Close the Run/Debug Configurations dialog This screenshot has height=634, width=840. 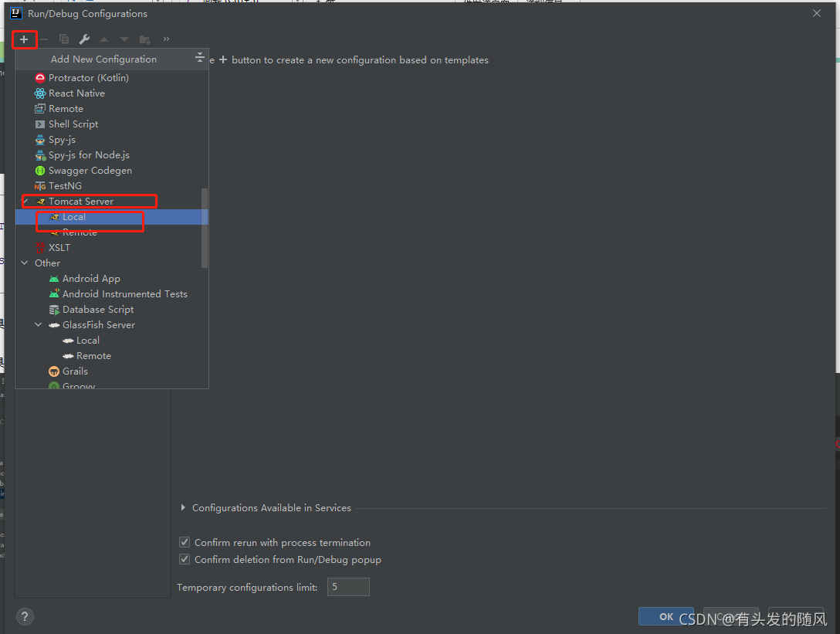(x=816, y=13)
